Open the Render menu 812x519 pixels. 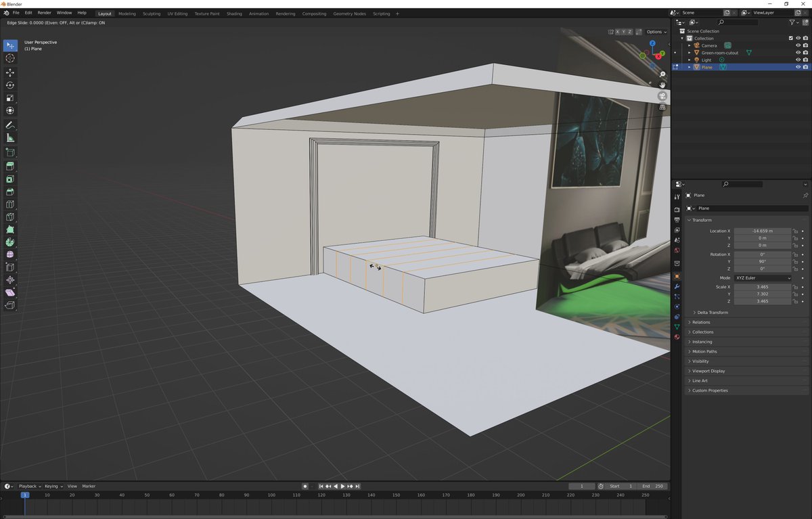[44, 13]
